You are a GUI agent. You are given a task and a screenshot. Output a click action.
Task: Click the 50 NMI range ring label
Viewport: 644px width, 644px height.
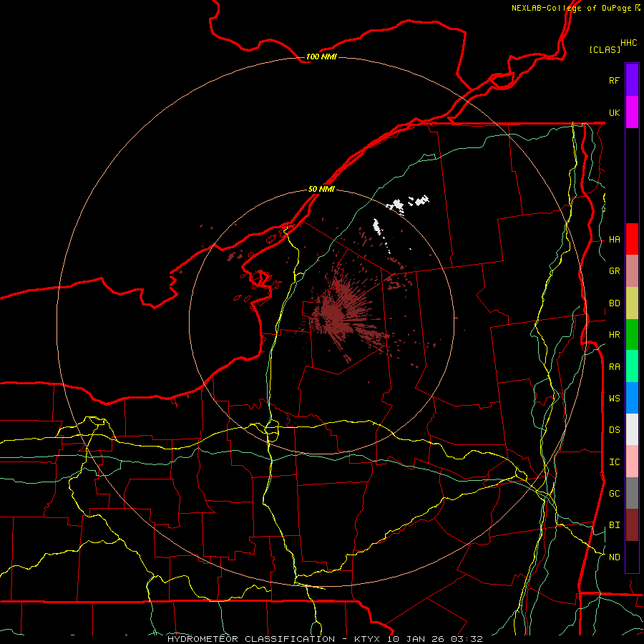[x=321, y=189]
